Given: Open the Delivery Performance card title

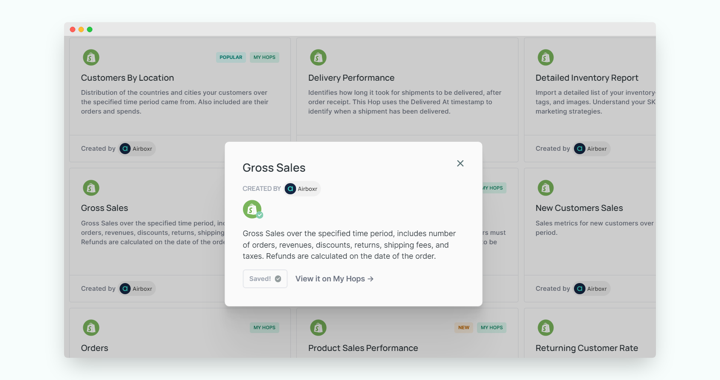Looking at the screenshot, I should tap(351, 78).
